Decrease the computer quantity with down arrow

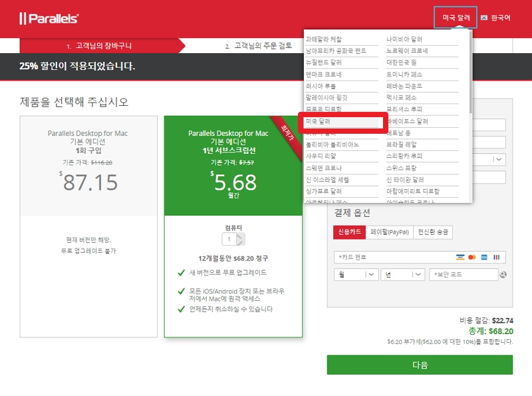[240, 242]
